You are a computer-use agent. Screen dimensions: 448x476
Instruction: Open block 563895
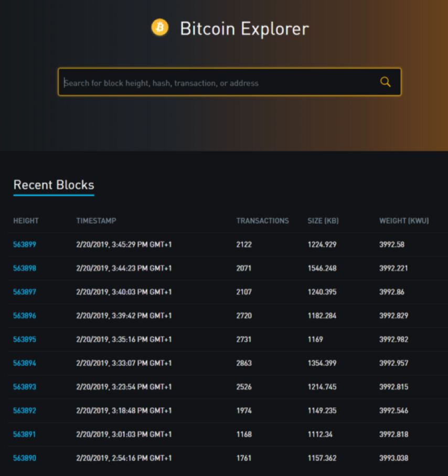(x=25, y=339)
